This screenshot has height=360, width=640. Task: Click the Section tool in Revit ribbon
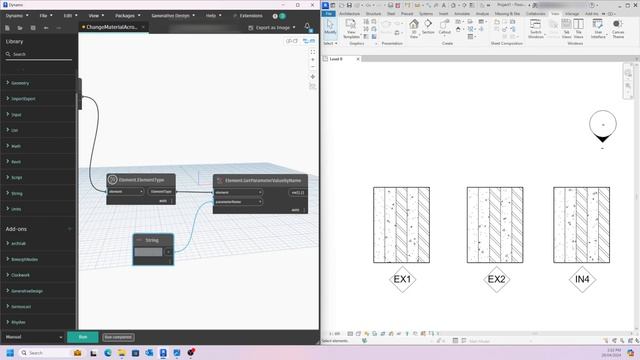428,27
